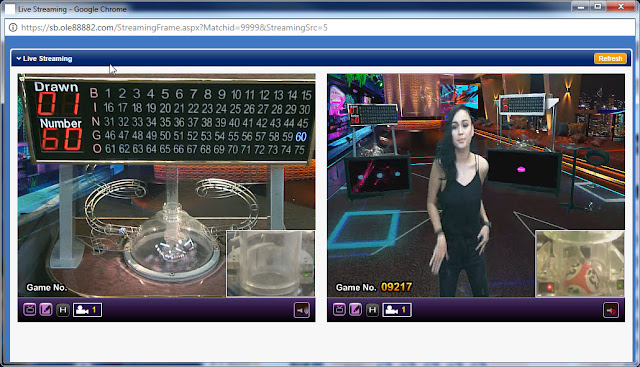Click the highlighted number 60 on the board
640x367 pixels.
(301, 136)
